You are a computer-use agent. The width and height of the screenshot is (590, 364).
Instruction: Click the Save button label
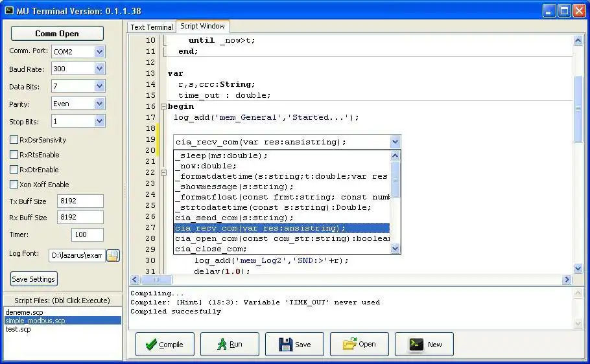tap(303, 345)
